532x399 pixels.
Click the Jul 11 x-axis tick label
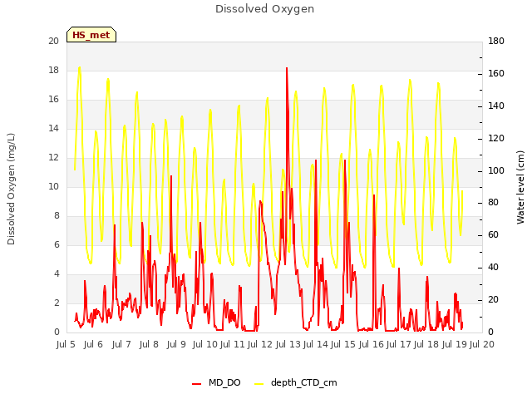tap(233, 344)
